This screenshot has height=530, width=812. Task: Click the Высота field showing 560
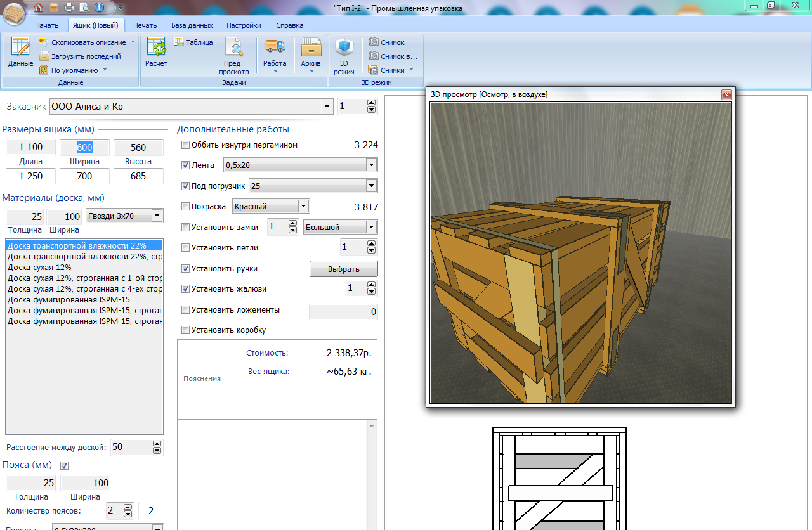point(138,147)
